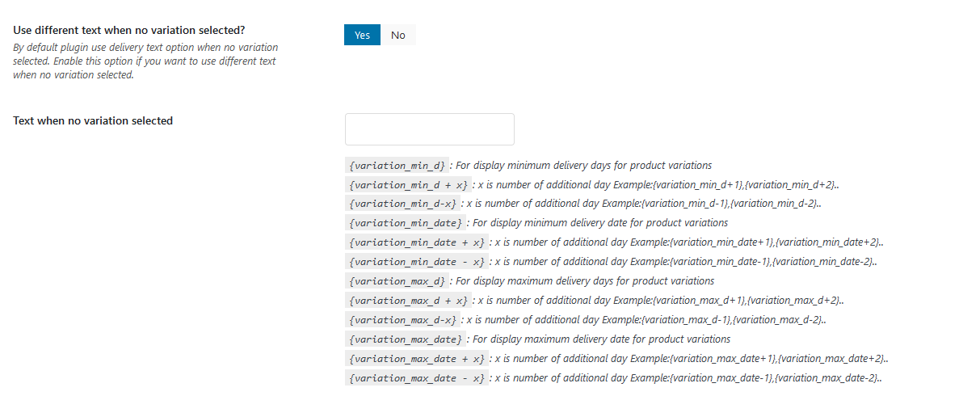Focus the no-variation text input field
The height and width of the screenshot is (396, 980).
pos(429,129)
